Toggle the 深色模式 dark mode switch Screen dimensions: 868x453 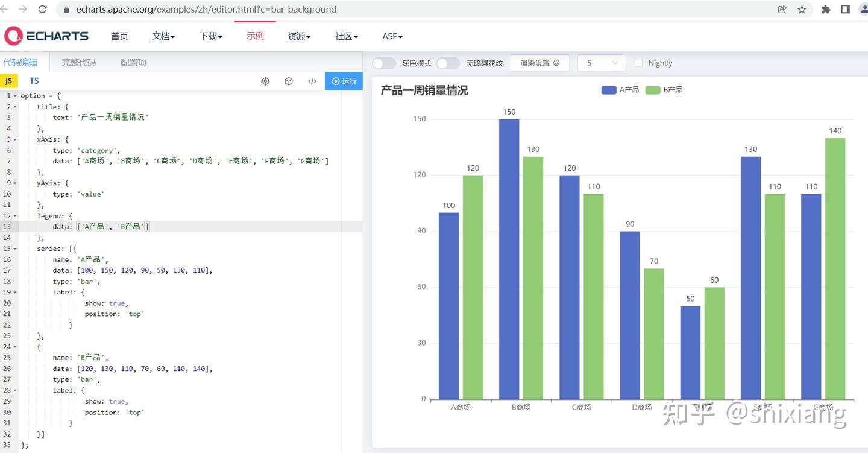384,63
